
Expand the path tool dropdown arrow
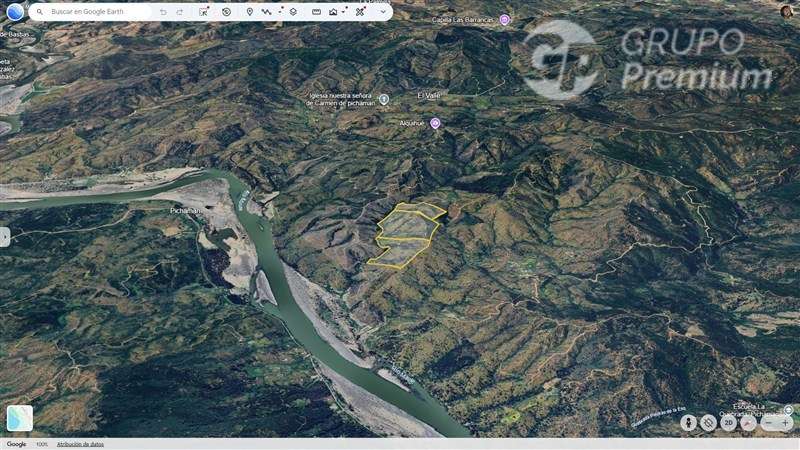(x=281, y=10)
